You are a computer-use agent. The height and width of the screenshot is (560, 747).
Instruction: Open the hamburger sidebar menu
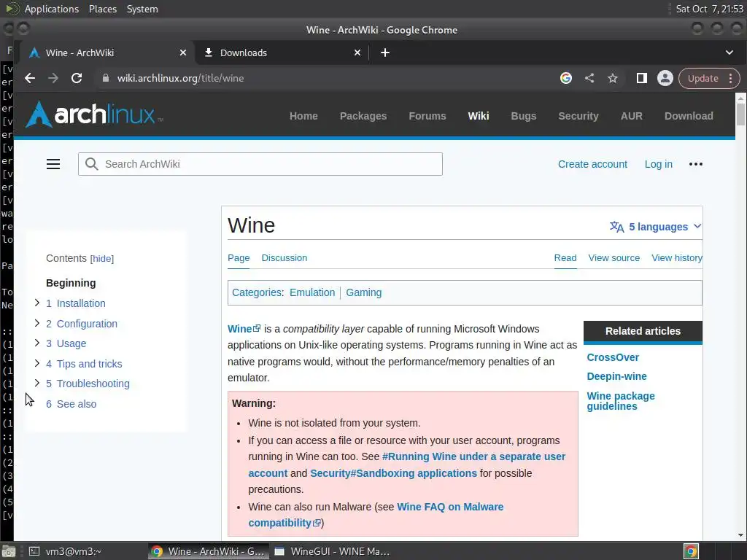pyautogui.click(x=53, y=164)
